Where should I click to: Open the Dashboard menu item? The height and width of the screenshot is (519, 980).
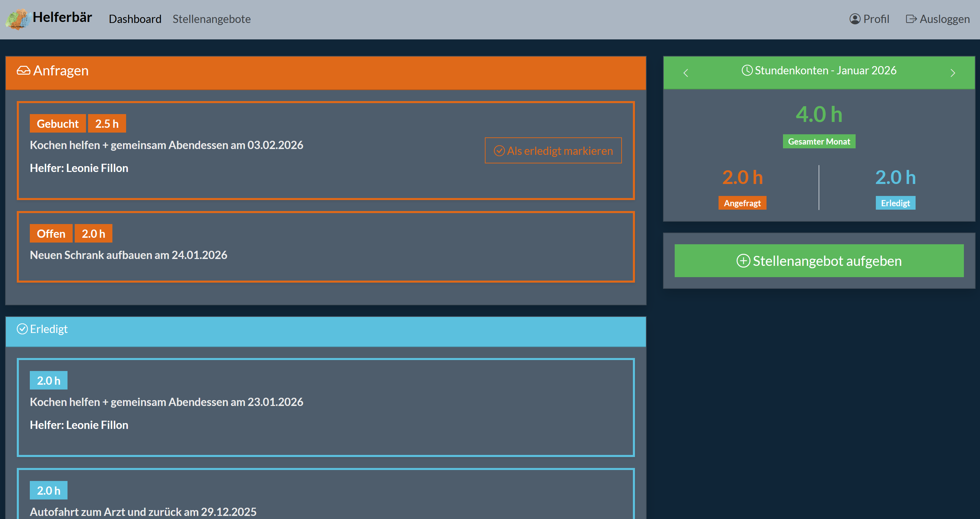pyautogui.click(x=135, y=19)
